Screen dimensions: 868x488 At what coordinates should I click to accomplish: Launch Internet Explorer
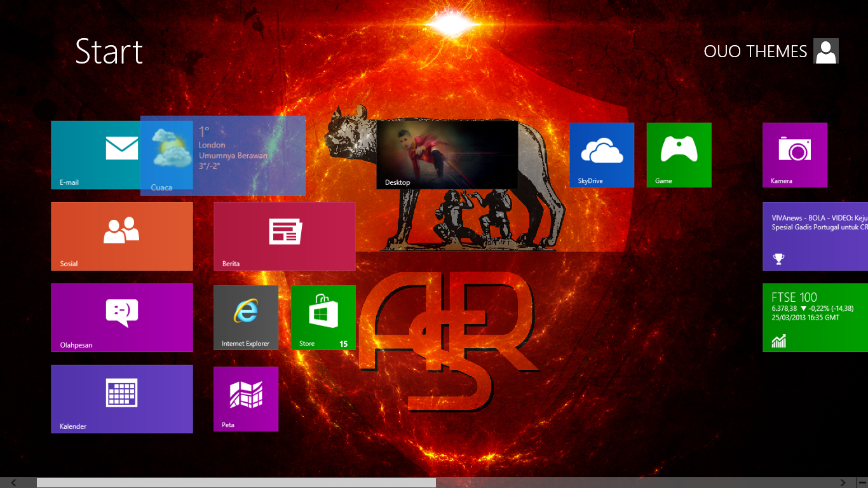click(245, 317)
